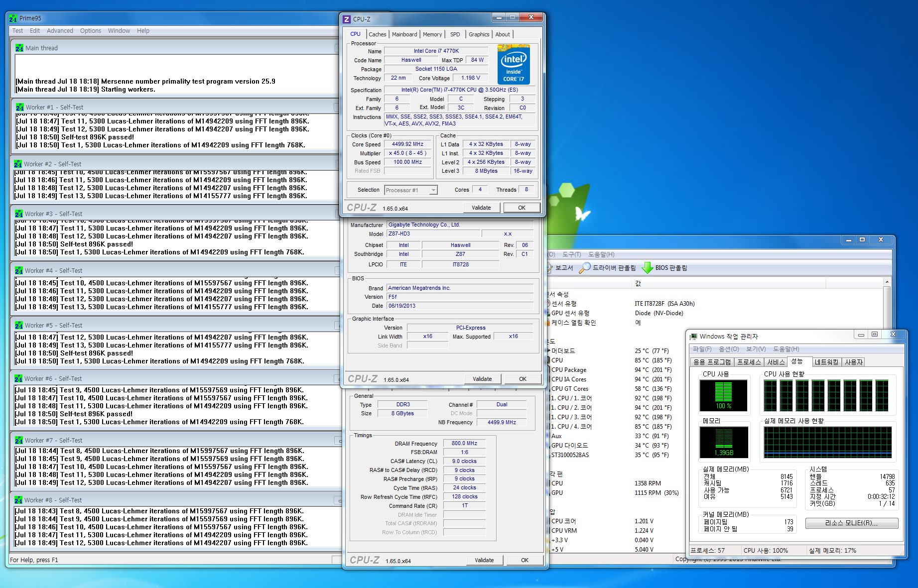Switch to the Memory tab in CPU-Z
Viewport: 918px width, 588px height.
[432, 34]
